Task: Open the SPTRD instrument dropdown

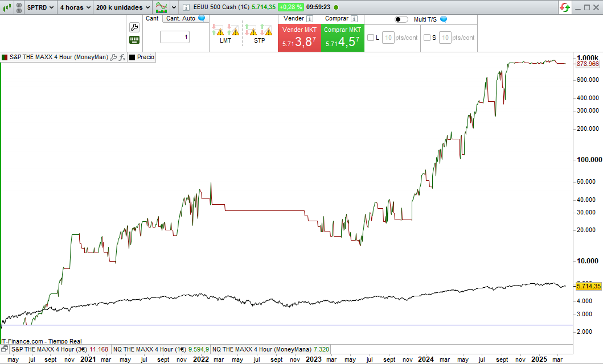Action: pyautogui.click(x=40, y=7)
